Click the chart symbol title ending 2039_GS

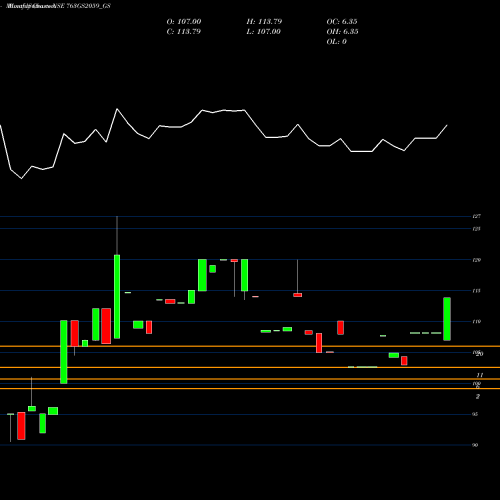point(59,6)
